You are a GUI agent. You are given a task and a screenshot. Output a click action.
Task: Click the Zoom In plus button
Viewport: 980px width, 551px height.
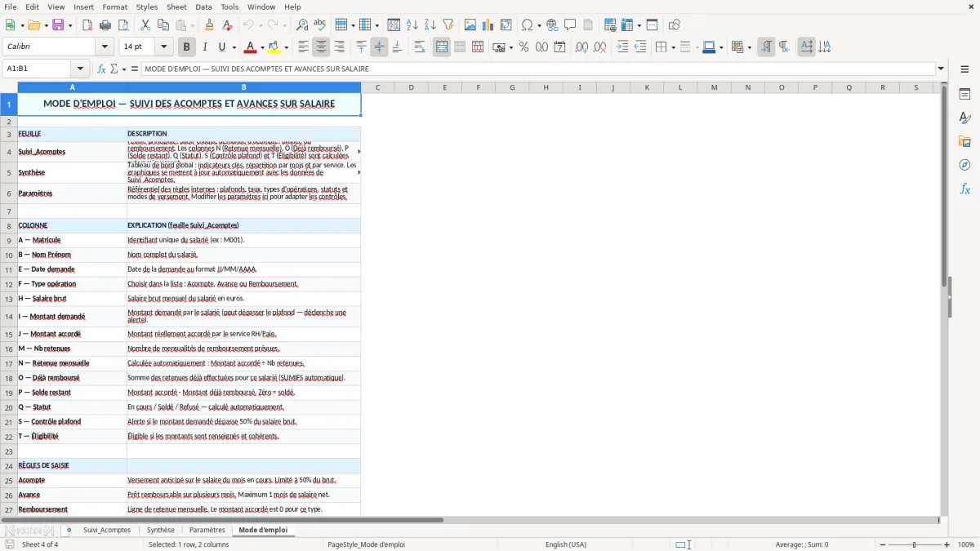(947, 544)
